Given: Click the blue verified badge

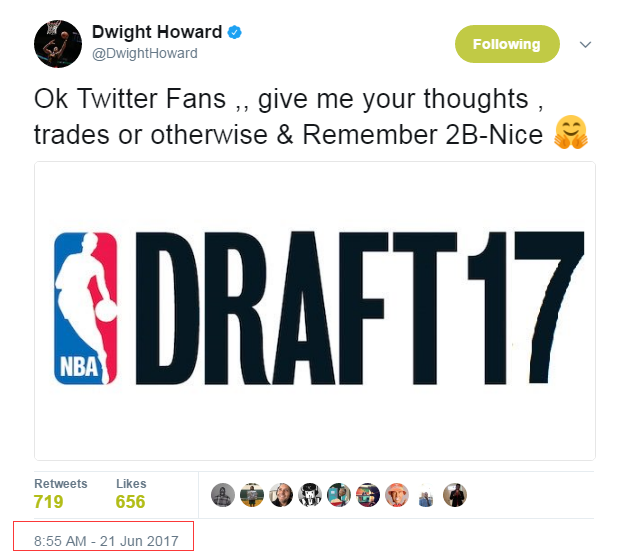Looking at the screenshot, I should (x=235, y=32).
